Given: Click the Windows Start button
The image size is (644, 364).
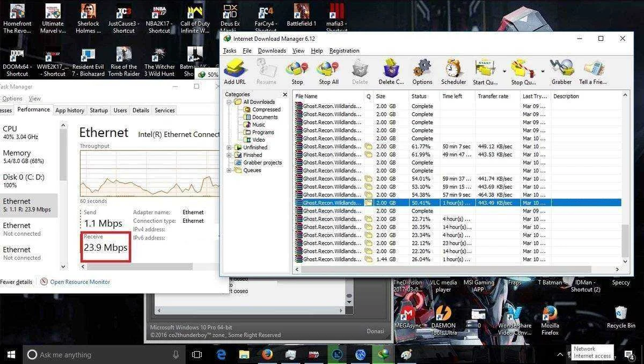Looking at the screenshot, I should [x=11, y=354].
